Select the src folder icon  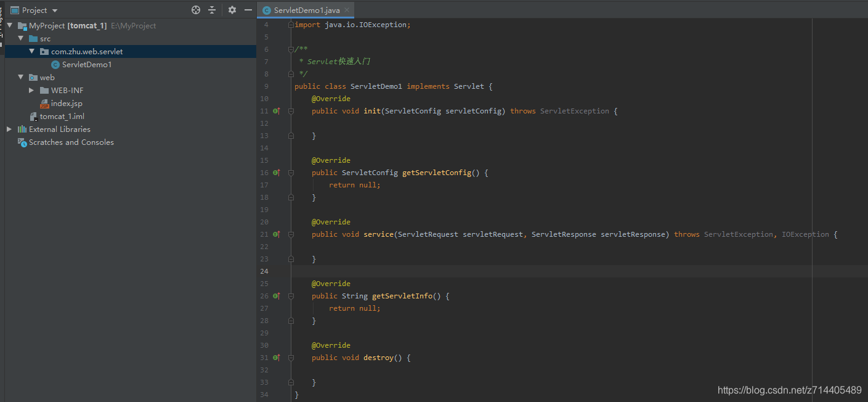tap(33, 39)
